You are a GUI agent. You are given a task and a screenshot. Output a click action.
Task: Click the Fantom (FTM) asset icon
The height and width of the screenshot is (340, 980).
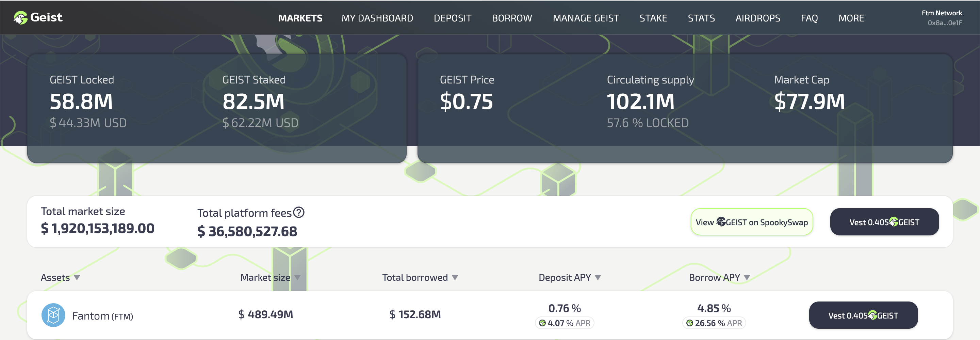click(53, 315)
